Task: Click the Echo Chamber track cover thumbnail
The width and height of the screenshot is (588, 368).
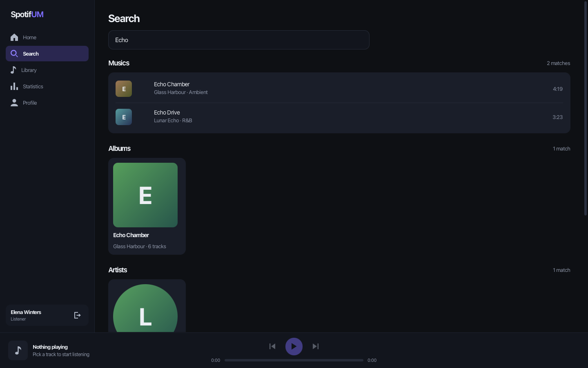Action: (124, 89)
